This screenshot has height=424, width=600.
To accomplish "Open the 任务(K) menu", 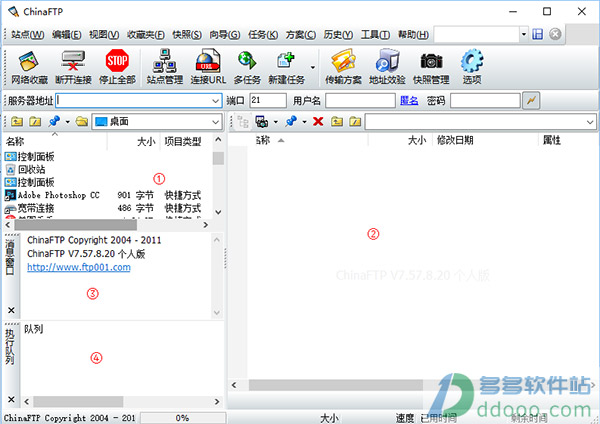I will (263, 34).
